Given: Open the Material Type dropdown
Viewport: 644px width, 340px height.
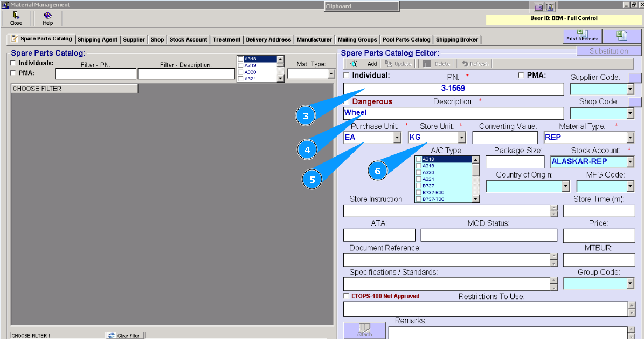Looking at the screenshot, I should click(631, 137).
